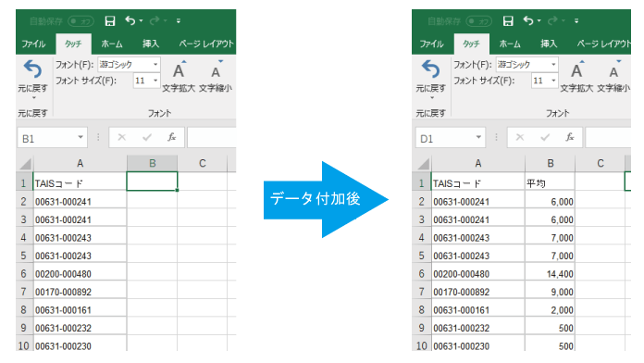The height and width of the screenshot is (363, 644).
Task: Open font size dropdown in right window
Action: pyautogui.click(x=553, y=81)
